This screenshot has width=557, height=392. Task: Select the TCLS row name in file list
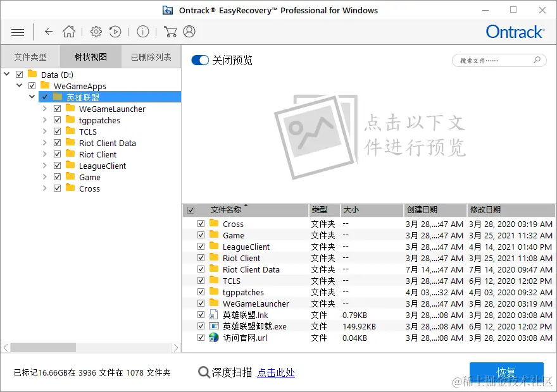[231, 281]
